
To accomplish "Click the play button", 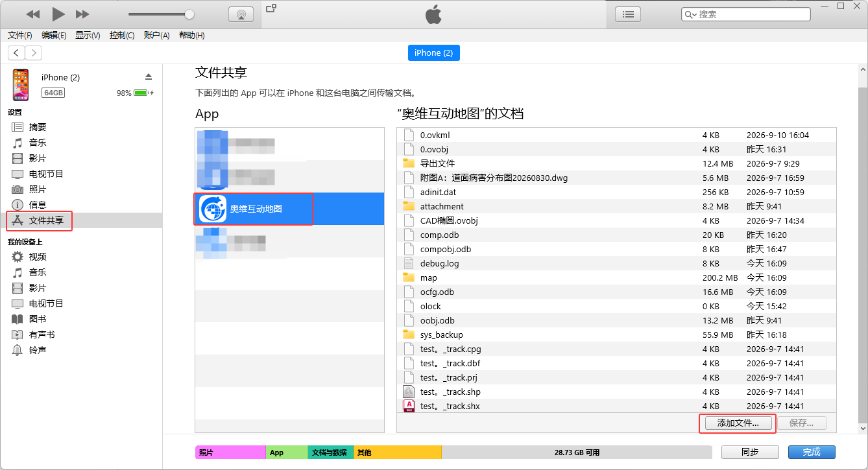I will coord(58,14).
